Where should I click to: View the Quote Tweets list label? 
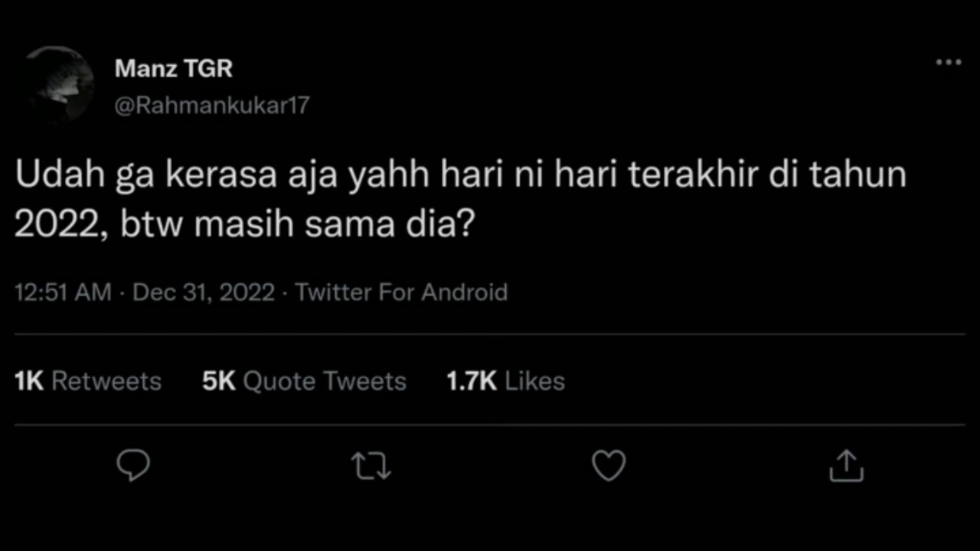pos(325,381)
